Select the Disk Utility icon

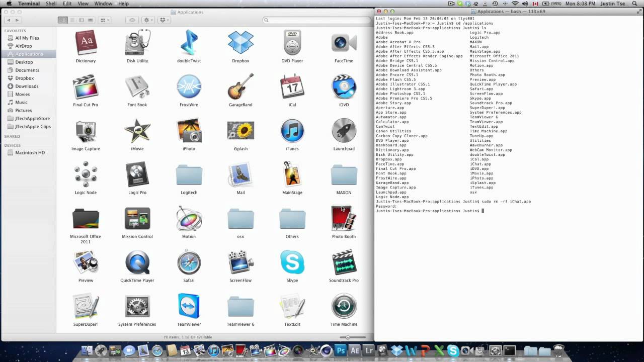point(137,43)
